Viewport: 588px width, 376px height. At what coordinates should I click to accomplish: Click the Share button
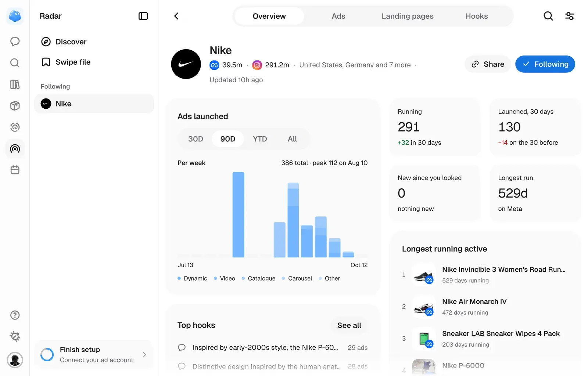(x=488, y=64)
